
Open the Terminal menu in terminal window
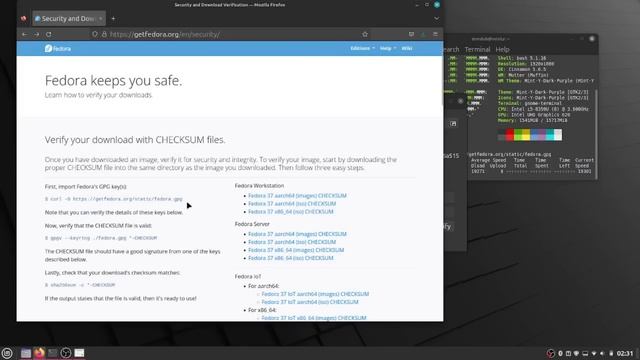point(477,49)
